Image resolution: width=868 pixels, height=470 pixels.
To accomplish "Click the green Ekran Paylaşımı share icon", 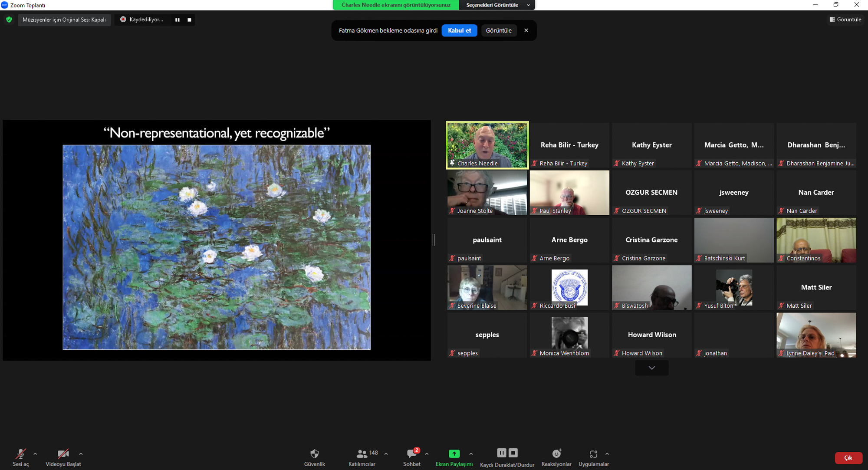I will (454, 454).
